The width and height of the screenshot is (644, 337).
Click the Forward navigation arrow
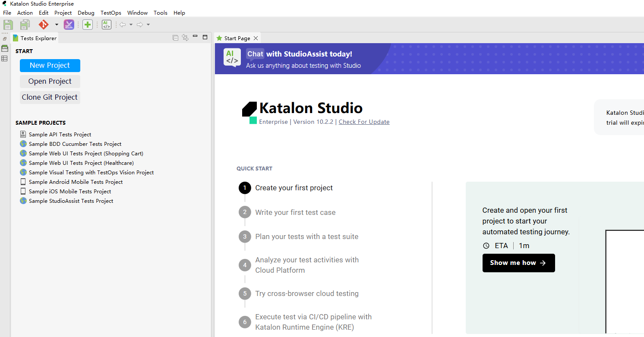pyautogui.click(x=140, y=25)
